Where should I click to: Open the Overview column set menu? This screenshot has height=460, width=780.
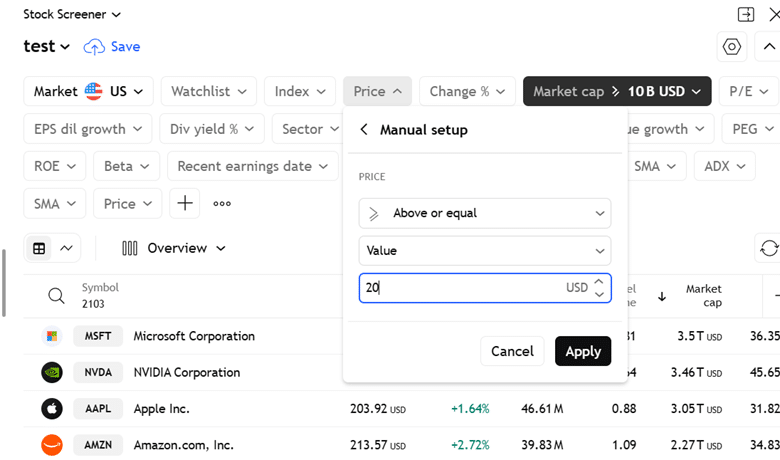coord(174,248)
